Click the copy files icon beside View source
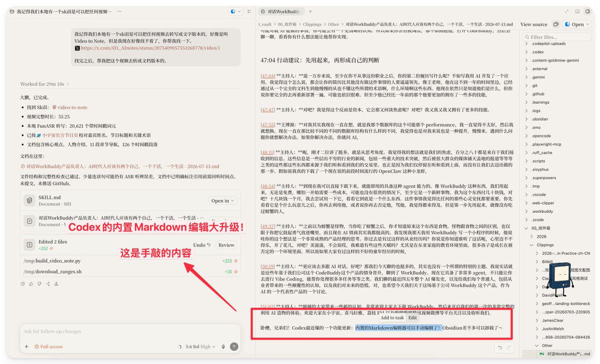 point(555,24)
